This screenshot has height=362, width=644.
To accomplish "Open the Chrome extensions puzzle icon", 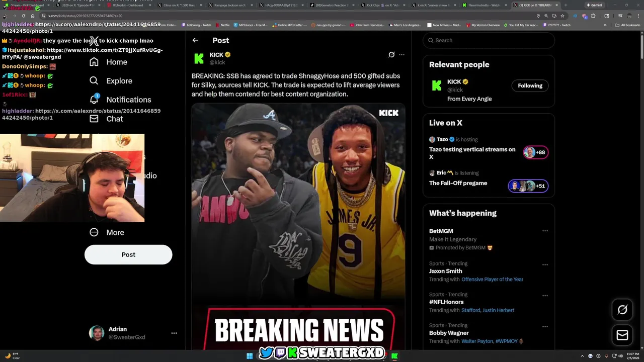I will pyautogui.click(x=593, y=16).
